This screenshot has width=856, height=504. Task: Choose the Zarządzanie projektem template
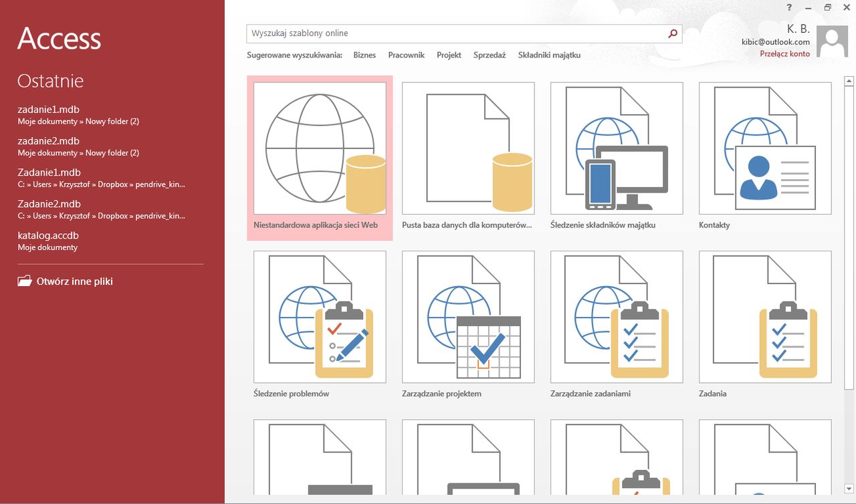coord(468,324)
